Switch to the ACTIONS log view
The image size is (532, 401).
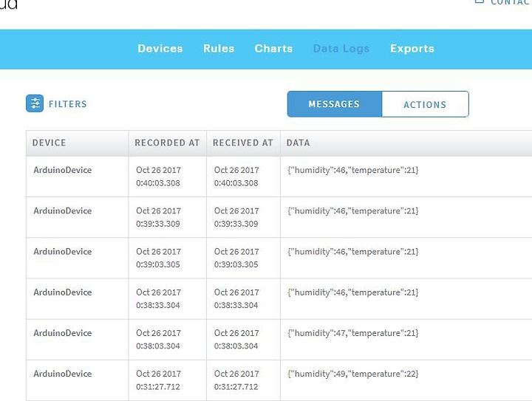pyautogui.click(x=425, y=104)
